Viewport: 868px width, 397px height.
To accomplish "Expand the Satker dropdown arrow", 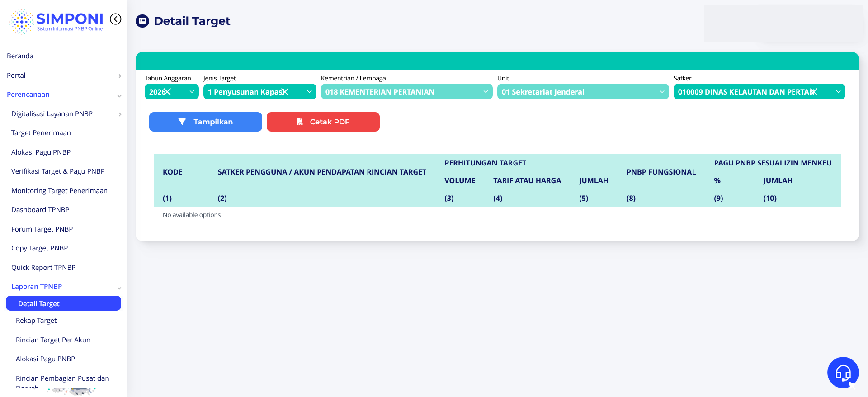I will tap(838, 92).
